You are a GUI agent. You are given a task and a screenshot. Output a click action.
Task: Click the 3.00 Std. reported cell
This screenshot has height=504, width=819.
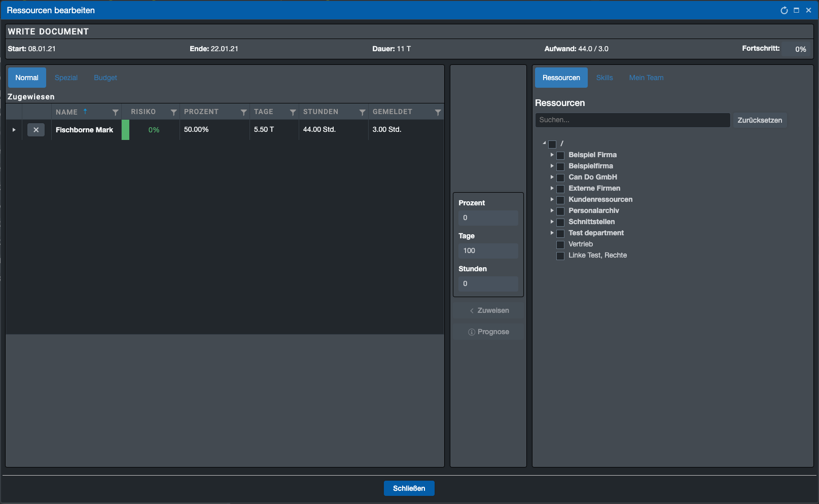(x=406, y=130)
